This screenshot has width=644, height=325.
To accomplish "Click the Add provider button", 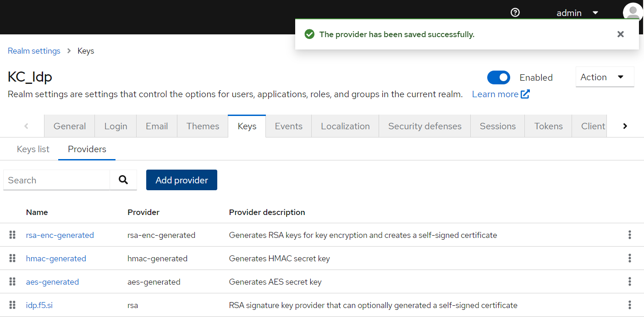I will [182, 180].
